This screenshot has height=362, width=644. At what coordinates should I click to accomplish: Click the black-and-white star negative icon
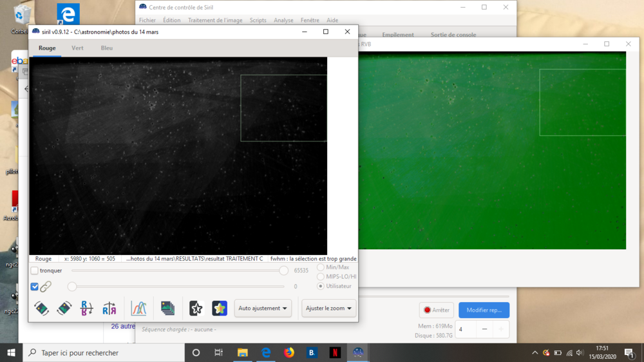(196, 308)
